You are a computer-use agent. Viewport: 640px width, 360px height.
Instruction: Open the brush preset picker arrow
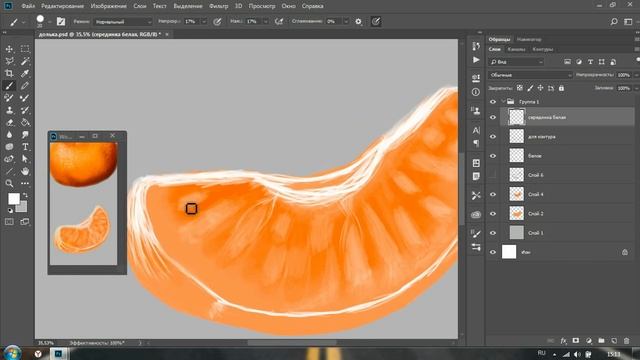coord(49,22)
